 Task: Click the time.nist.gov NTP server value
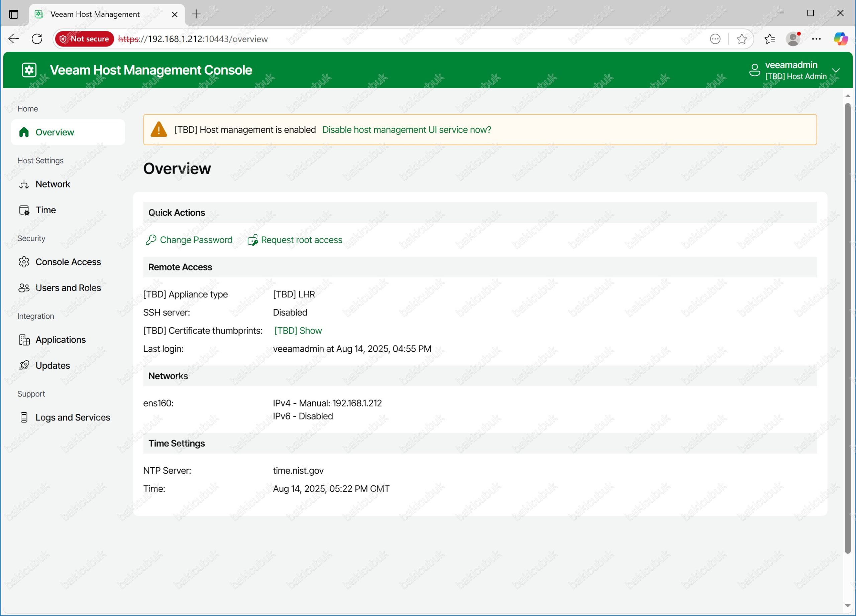[x=298, y=471]
